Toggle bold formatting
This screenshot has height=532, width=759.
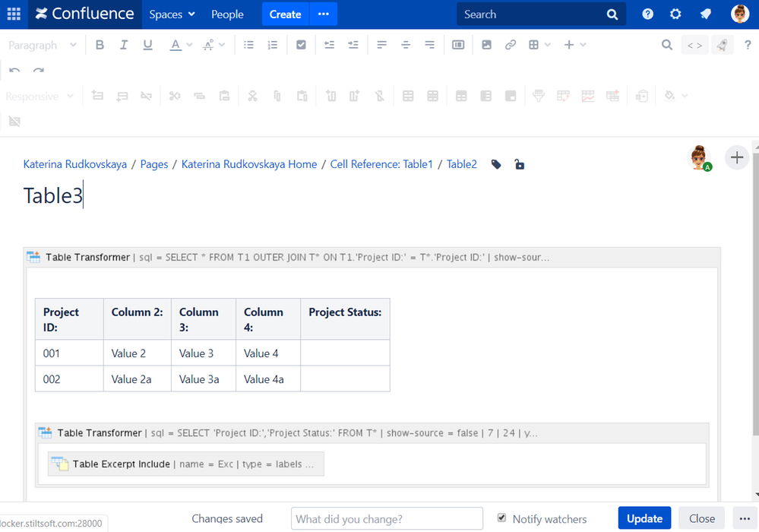(x=100, y=45)
